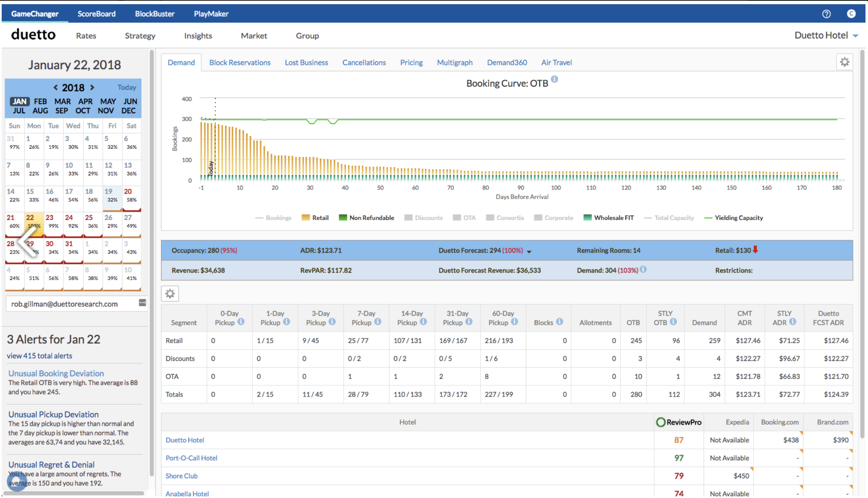
Task: Click the info icon next to Demand 304
Action: pos(643,270)
